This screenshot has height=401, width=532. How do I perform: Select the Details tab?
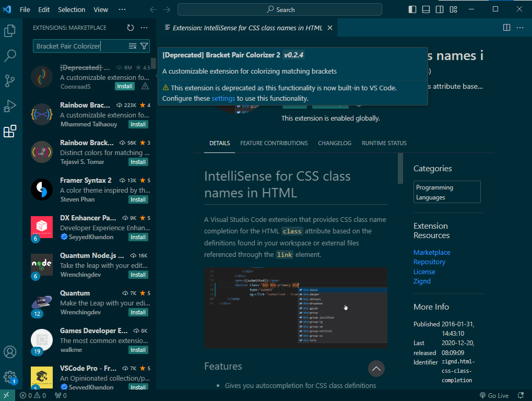219,143
